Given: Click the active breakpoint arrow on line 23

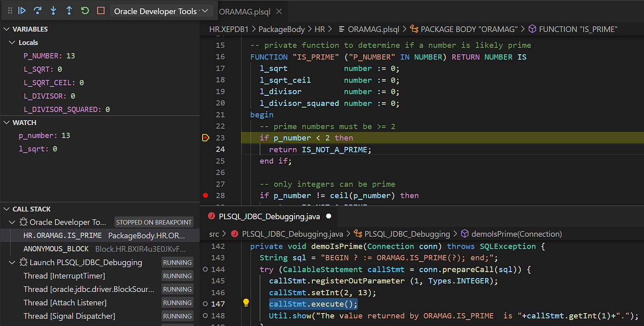Looking at the screenshot, I should tap(205, 137).
